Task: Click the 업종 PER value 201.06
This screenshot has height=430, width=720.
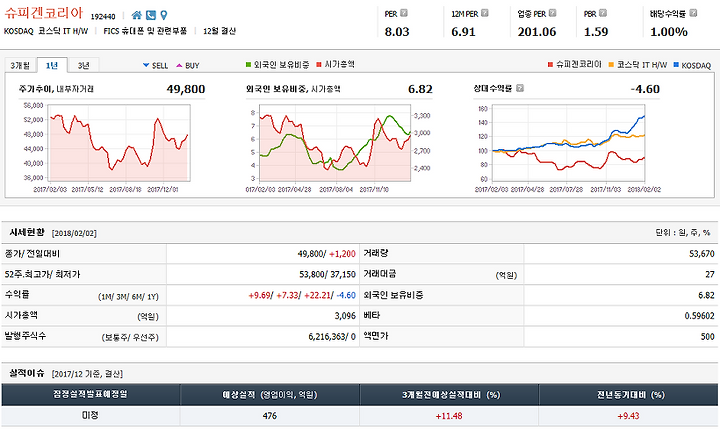Action: (537, 32)
